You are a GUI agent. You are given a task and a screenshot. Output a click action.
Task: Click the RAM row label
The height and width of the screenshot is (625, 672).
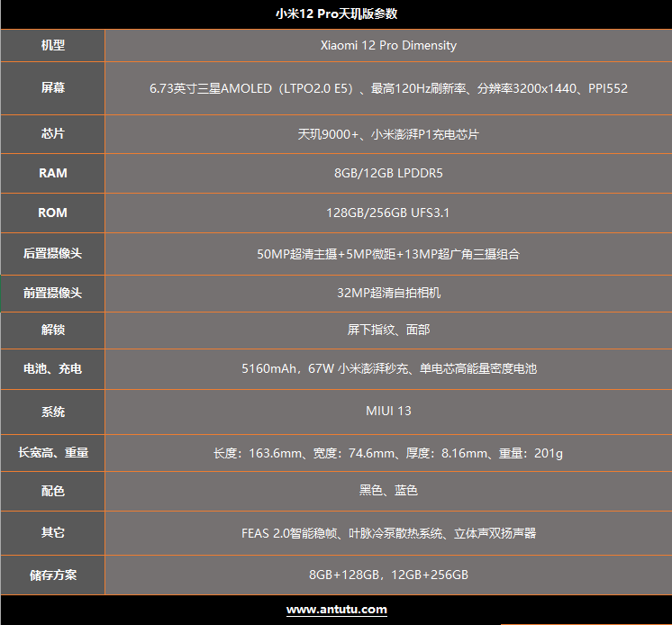pos(53,173)
